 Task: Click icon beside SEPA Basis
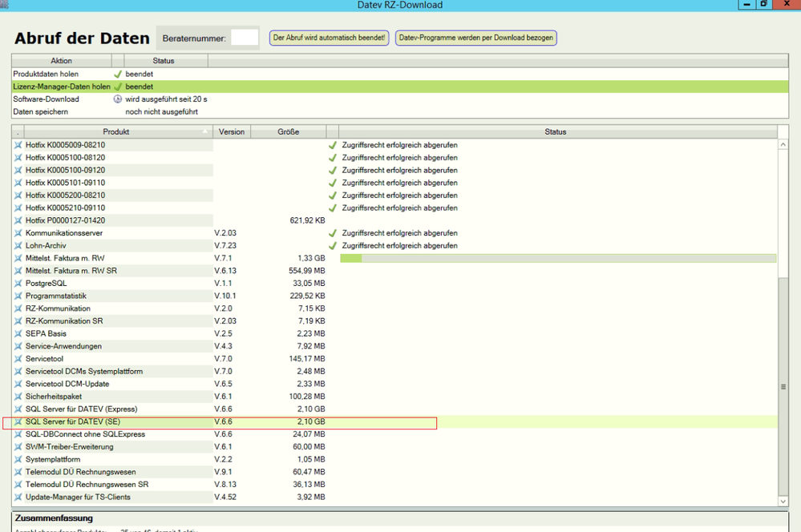click(18, 333)
